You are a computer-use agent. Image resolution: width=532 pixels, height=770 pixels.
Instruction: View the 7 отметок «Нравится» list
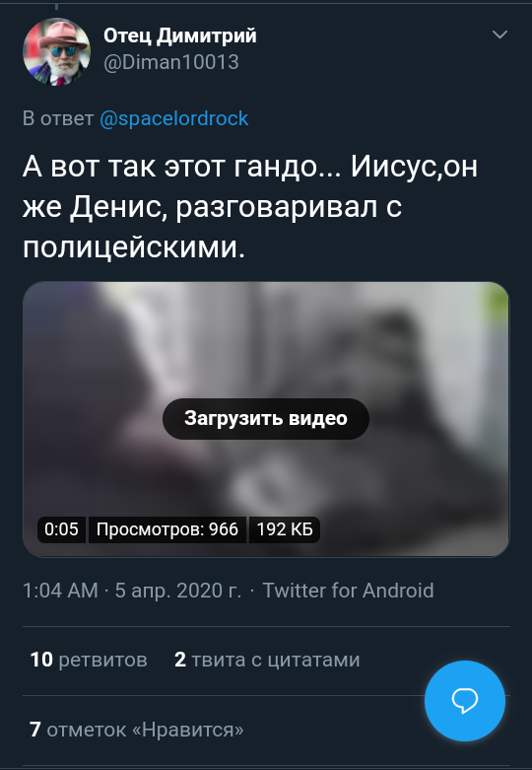click(136, 730)
